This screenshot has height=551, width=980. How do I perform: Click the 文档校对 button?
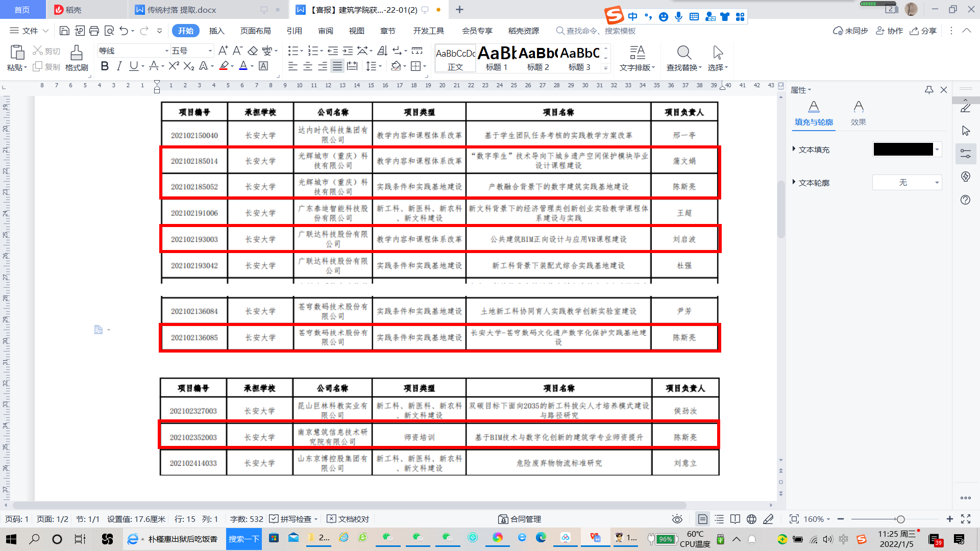tap(348, 519)
